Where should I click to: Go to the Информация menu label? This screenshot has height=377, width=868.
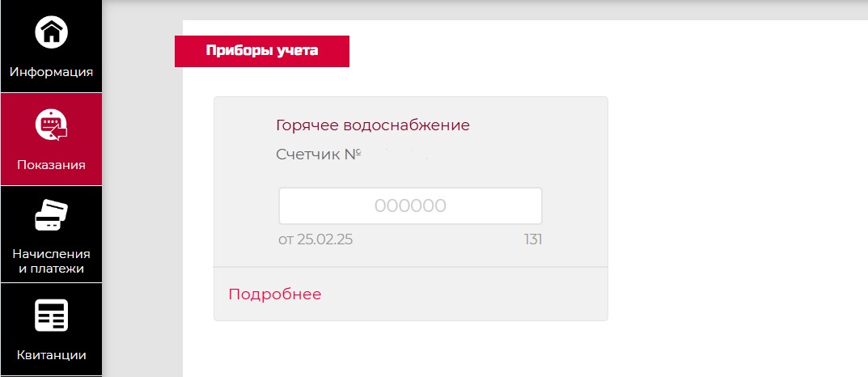(x=51, y=72)
